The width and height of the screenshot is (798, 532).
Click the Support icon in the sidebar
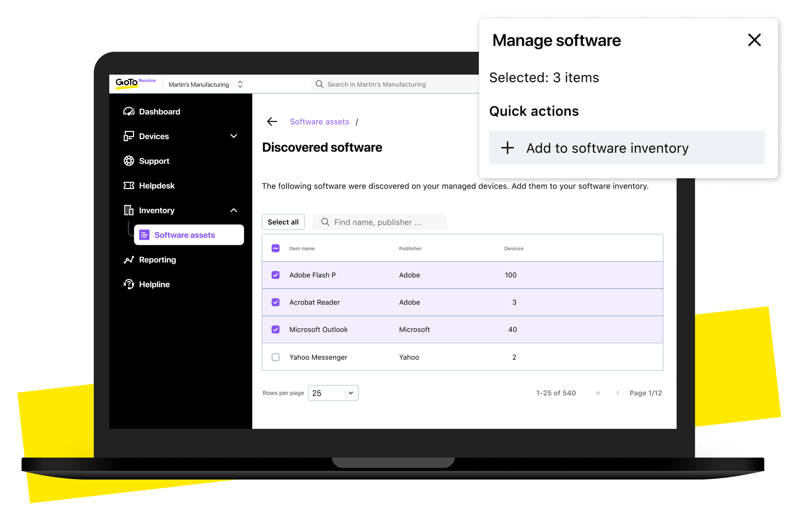[x=129, y=161]
